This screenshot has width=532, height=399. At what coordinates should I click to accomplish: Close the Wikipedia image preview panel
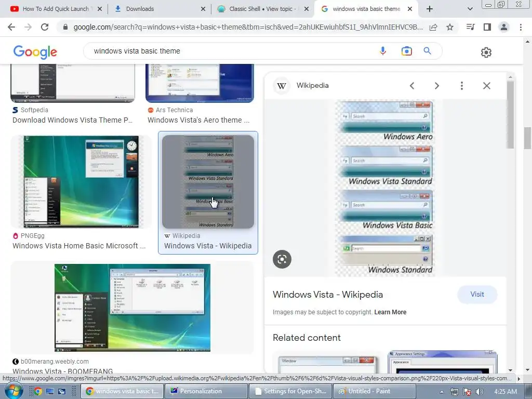(486, 86)
